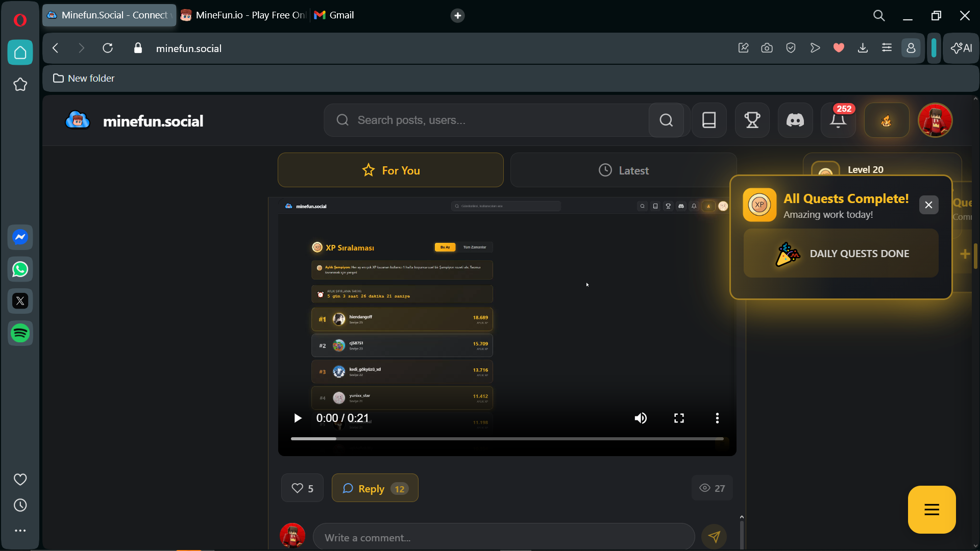
Task: Toggle video fullscreen mode
Action: tap(679, 418)
